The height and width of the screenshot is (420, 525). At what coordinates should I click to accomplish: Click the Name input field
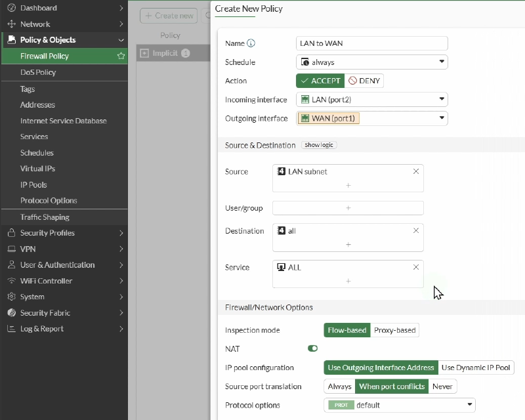pos(371,43)
